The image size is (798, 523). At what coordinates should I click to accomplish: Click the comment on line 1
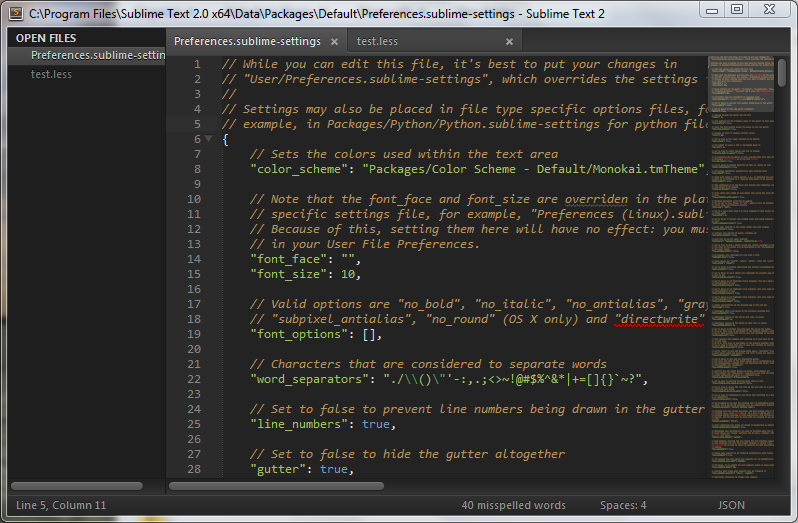click(x=449, y=64)
